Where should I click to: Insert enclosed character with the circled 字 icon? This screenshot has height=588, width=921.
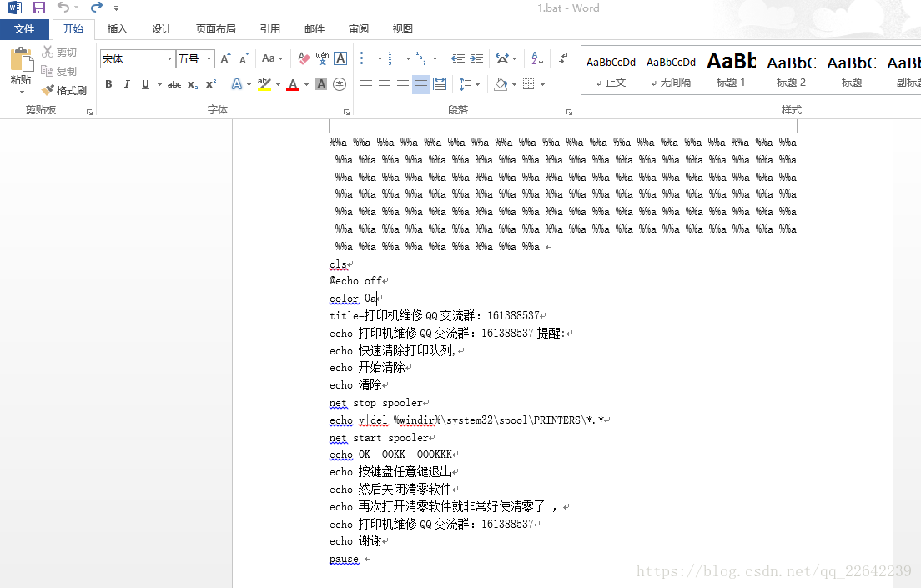(x=340, y=84)
